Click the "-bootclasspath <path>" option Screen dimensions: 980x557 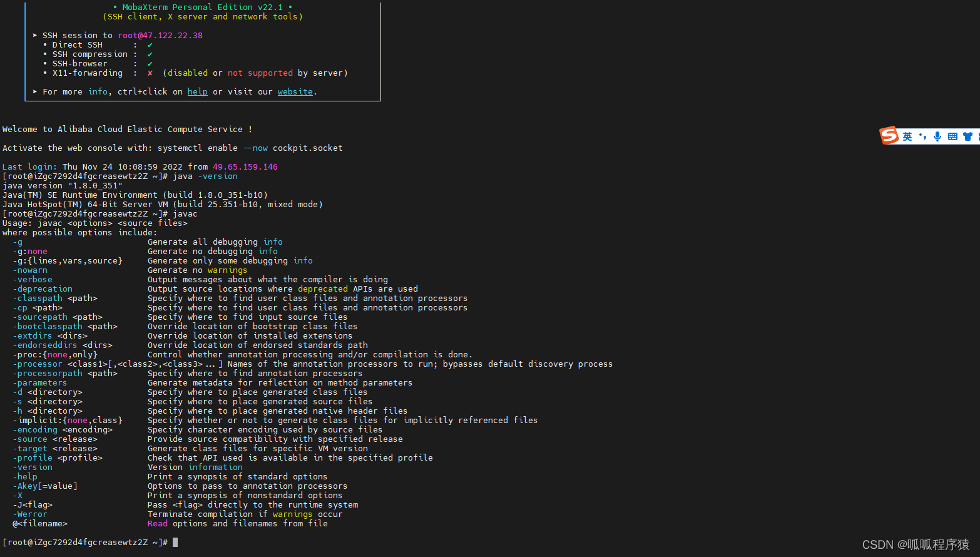pyautogui.click(x=65, y=327)
